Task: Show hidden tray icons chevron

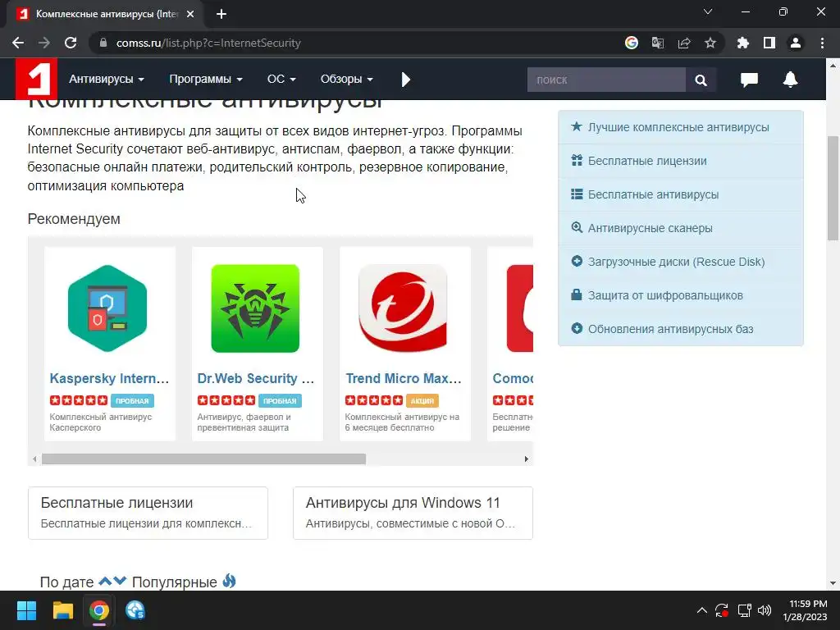Action: [x=702, y=610]
